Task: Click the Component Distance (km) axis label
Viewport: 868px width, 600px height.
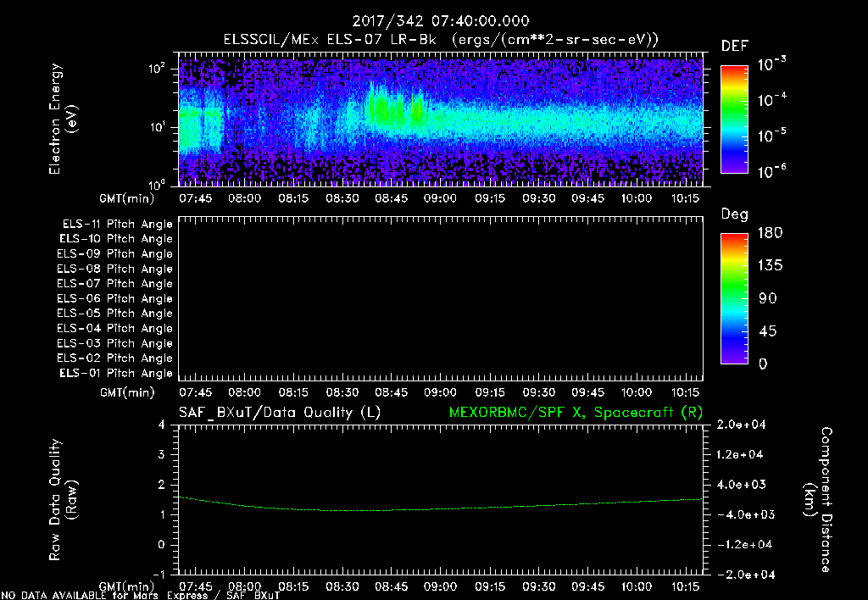Action: pyautogui.click(x=818, y=500)
